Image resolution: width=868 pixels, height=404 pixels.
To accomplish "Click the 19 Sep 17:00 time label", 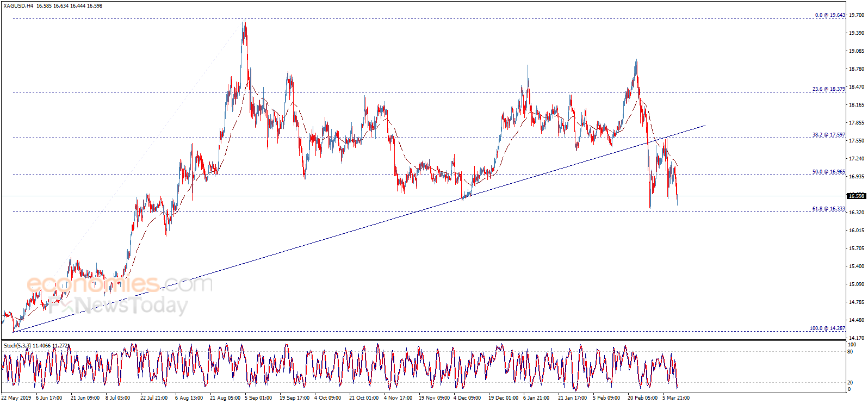I will (294, 398).
